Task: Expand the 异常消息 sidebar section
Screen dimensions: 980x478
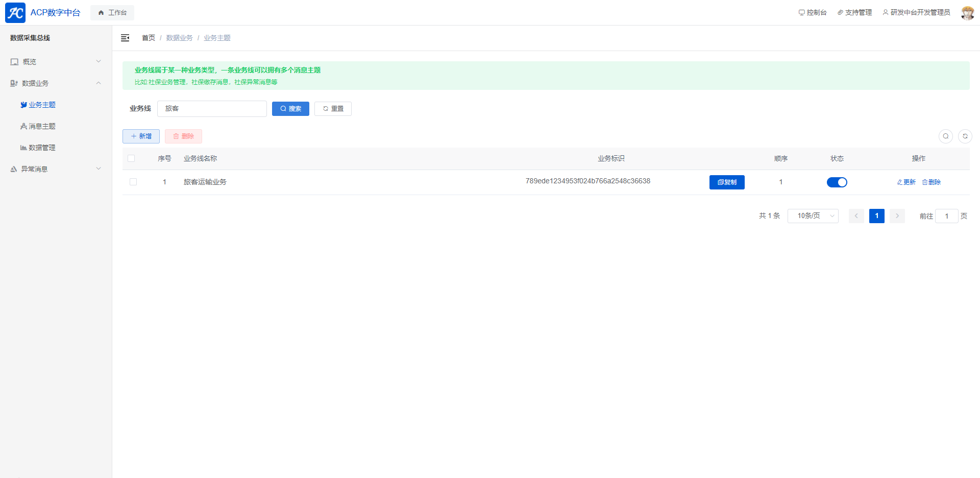Action: coord(56,169)
